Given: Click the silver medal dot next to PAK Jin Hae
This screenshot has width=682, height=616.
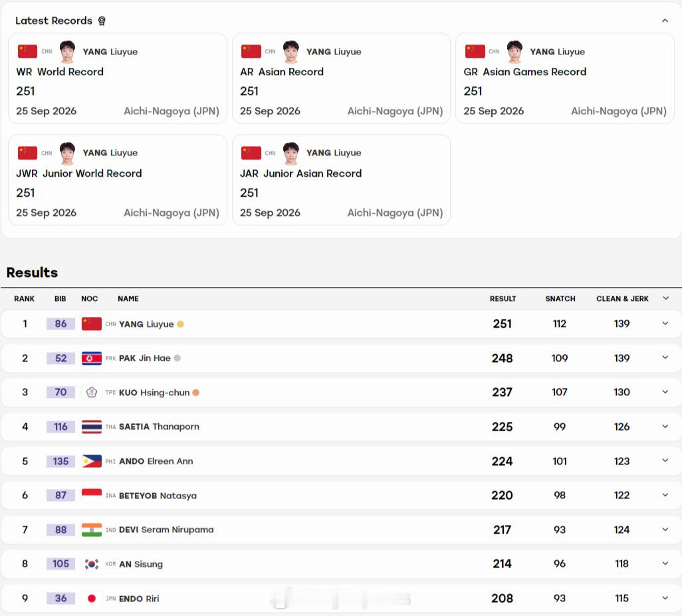Looking at the screenshot, I should click(177, 358).
